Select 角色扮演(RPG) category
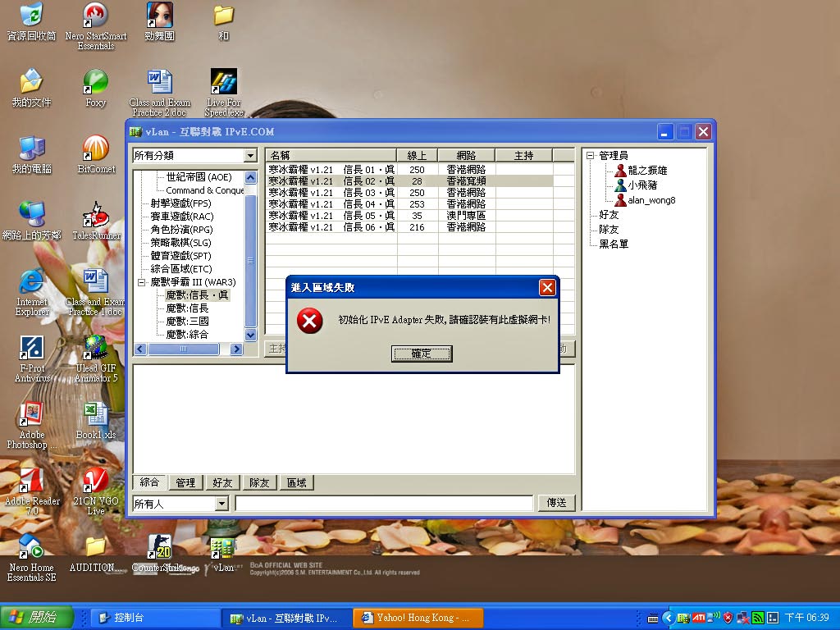The height and width of the screenshot is (630, 840). (181, 230)
